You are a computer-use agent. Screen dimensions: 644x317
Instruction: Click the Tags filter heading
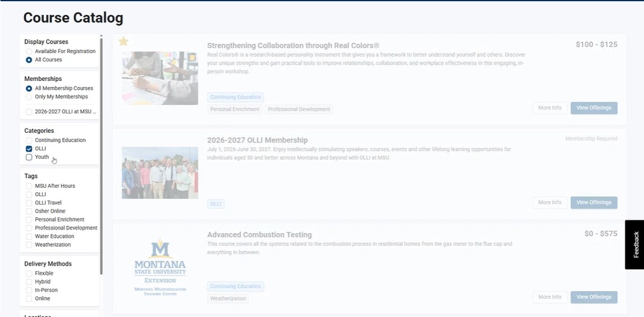click(x=31, y=176)
